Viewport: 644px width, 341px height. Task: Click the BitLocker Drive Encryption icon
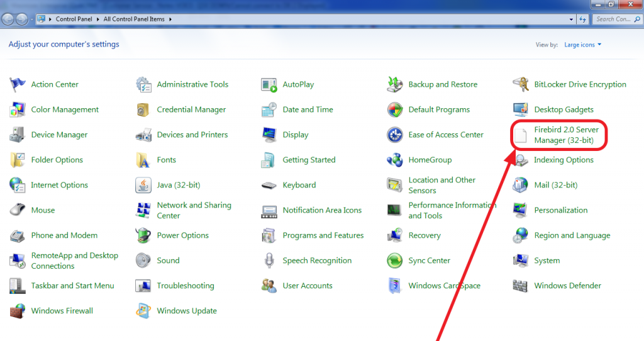[x=521, y=85]
